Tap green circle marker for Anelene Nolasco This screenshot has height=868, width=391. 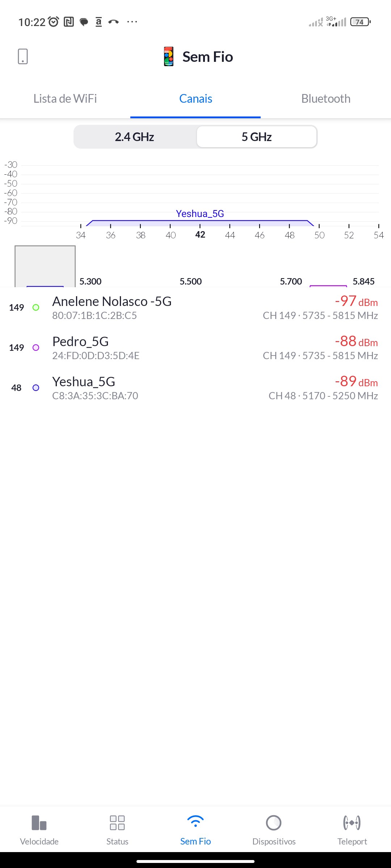(x=36, y=307)
